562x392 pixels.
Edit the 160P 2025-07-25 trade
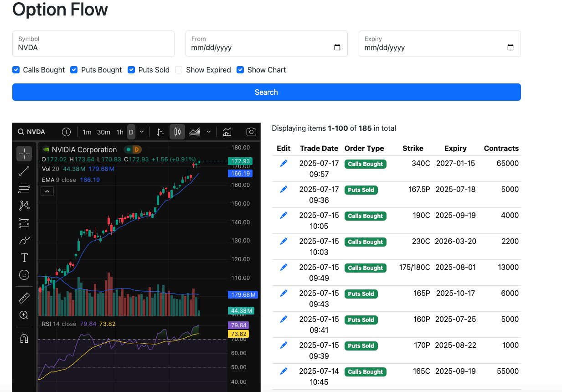pos(284,319)
